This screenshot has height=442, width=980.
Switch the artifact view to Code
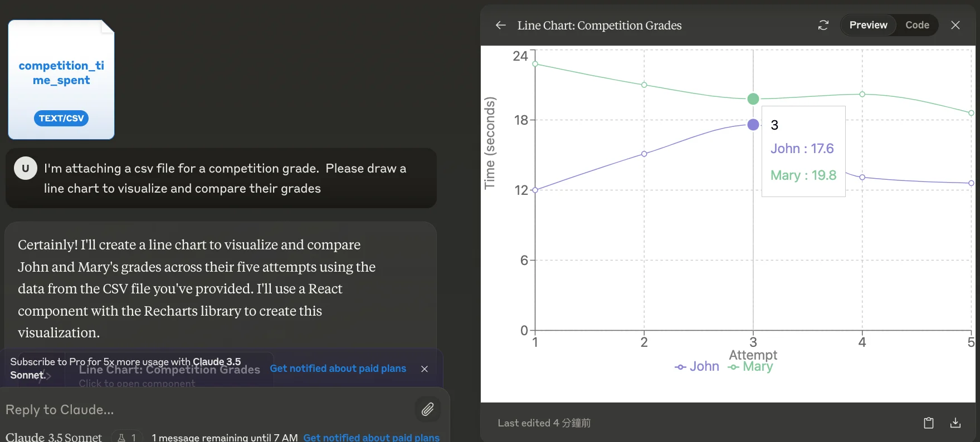coord(916,25)
